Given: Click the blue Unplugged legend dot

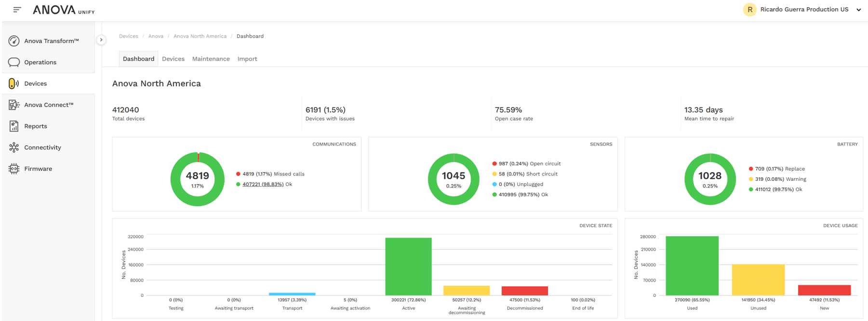Looking at the screenshot, I should (494, 184).
